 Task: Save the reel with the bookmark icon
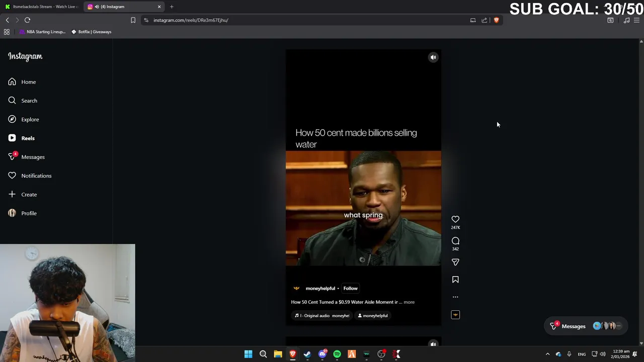[x=455, y=280]
